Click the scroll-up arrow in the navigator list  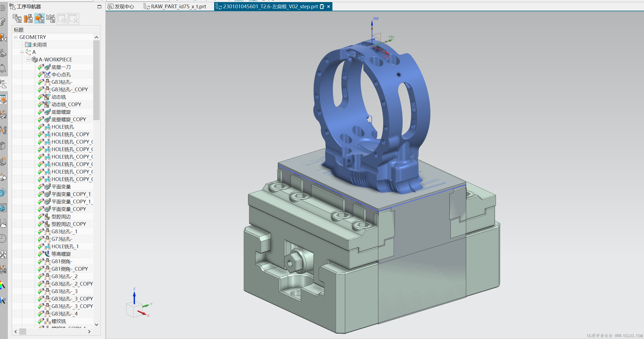[97, 37]
